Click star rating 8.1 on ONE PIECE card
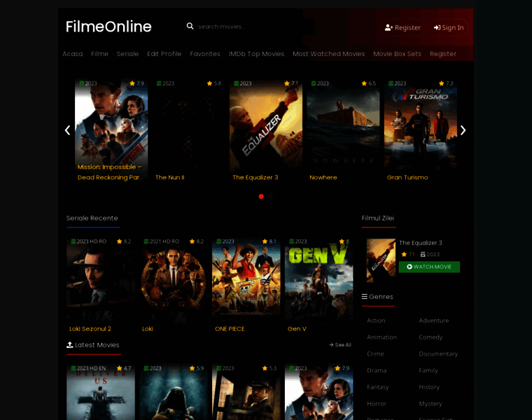532x420 pixels. (x=269, y=241)
